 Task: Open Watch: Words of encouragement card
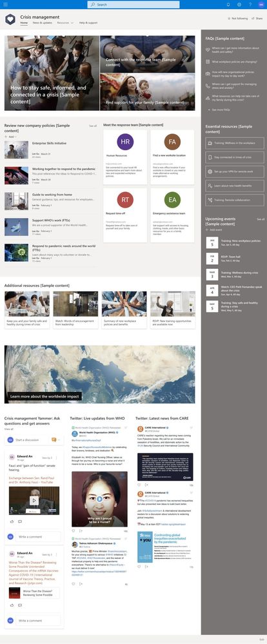[75, 310]
